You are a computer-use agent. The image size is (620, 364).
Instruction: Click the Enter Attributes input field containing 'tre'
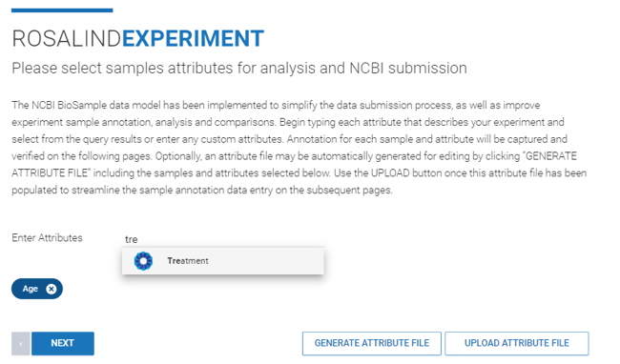(223, 239)
